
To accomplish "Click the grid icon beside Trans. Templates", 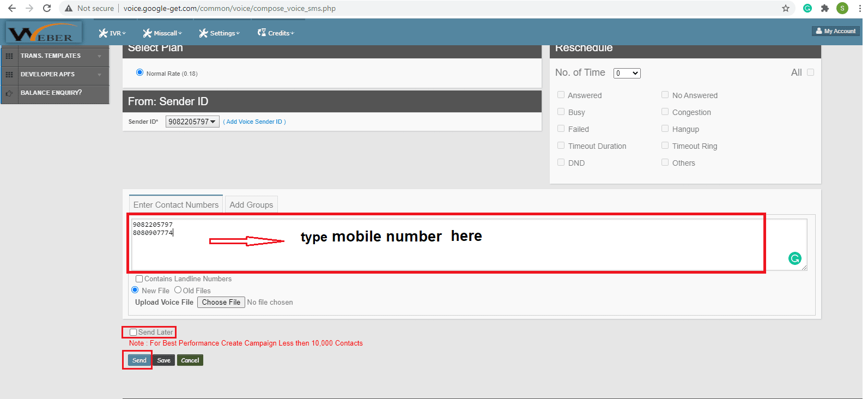I will pos(9,56).
